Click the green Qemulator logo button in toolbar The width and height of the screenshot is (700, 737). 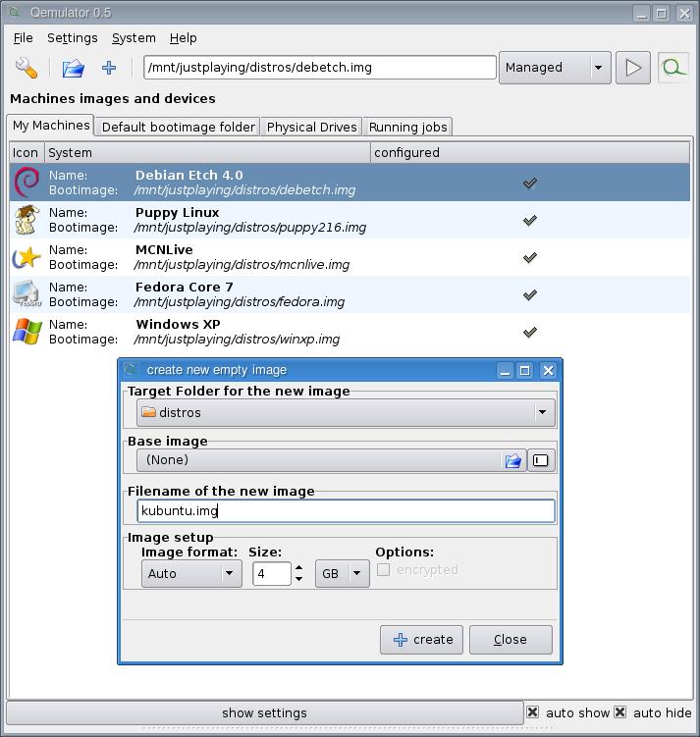[673, 68]
